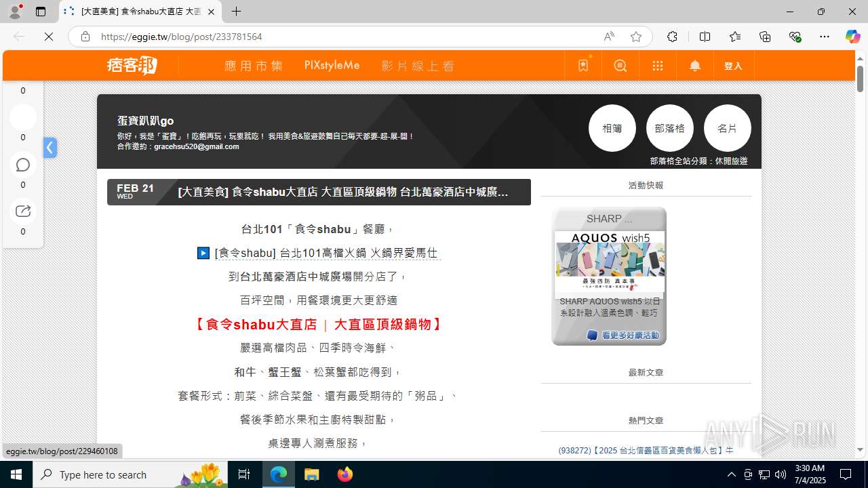Open PIXstyleMe menu item

(332, 66)
